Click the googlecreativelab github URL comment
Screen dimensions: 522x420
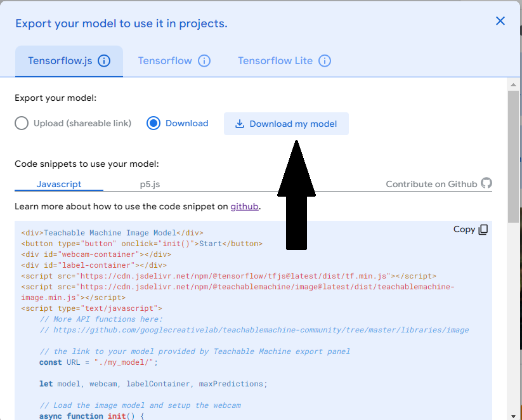click(254, 330)
